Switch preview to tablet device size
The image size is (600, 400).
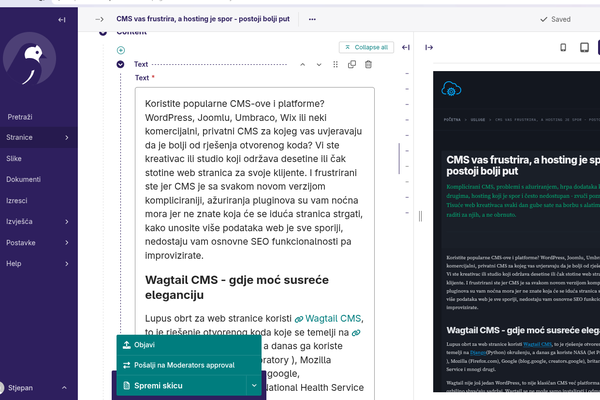(584, 47)
